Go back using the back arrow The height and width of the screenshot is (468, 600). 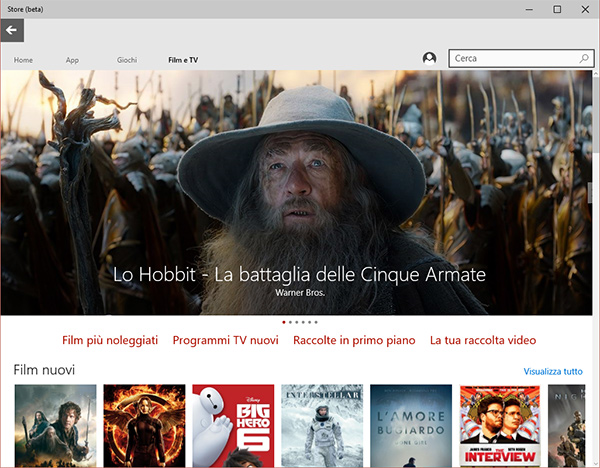click(12, 30)
